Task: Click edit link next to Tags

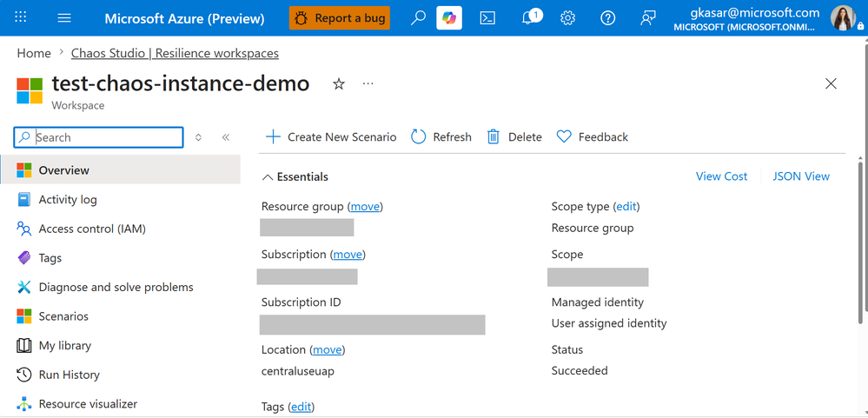Action: click(301, 407)
